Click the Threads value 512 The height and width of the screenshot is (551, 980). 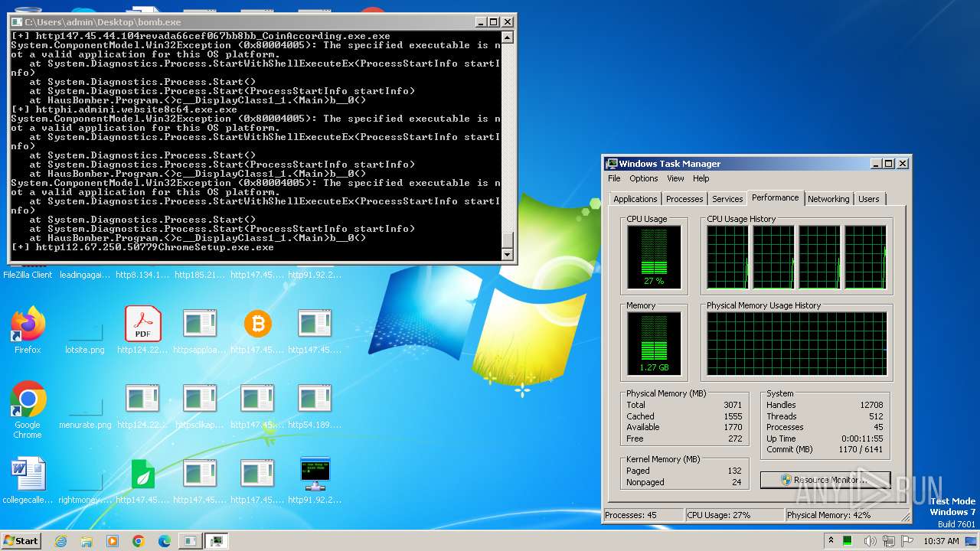[875, 416]
